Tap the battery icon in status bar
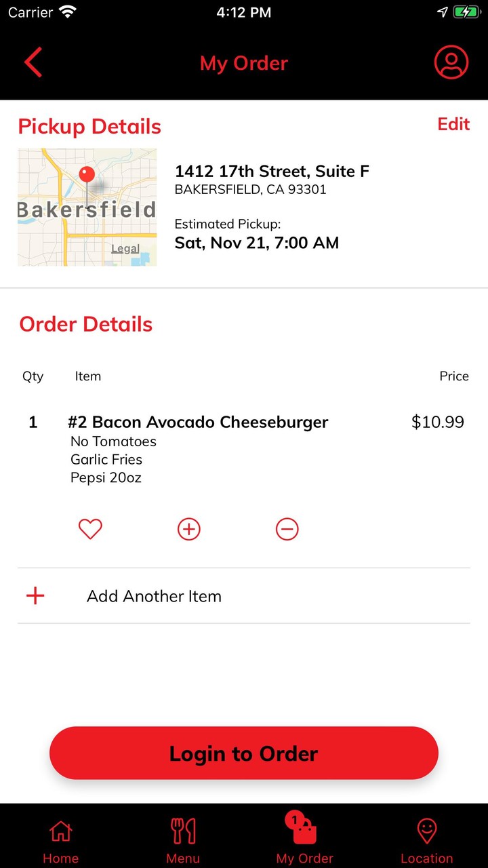The image size is (488, 868). (466, 12)
